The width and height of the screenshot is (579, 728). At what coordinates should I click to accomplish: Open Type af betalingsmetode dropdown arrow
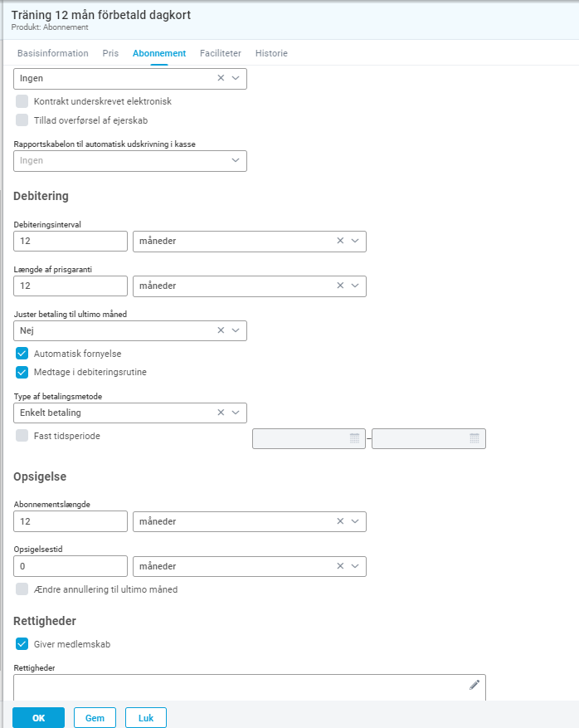click(236, 413)
